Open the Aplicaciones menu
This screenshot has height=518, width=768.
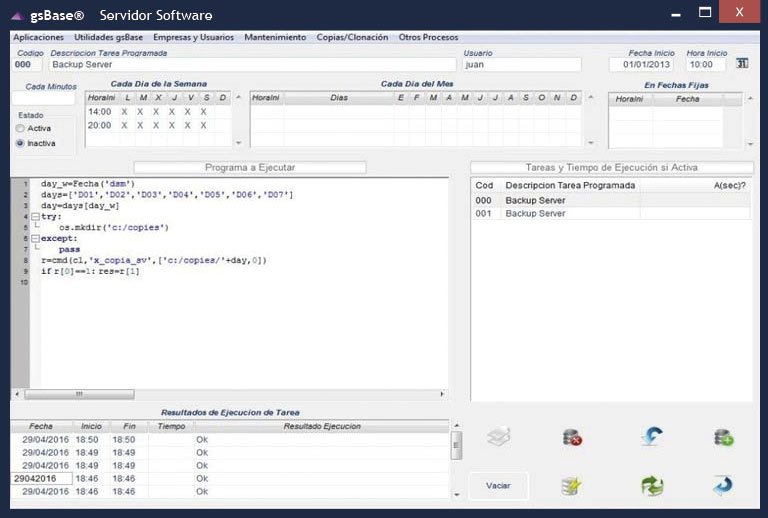(x=38, y=37)
